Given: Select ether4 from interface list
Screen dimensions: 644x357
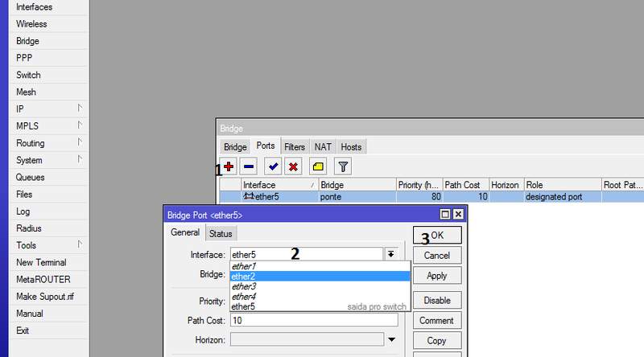Looking at the screenshot, I should (x=320, y=296).
